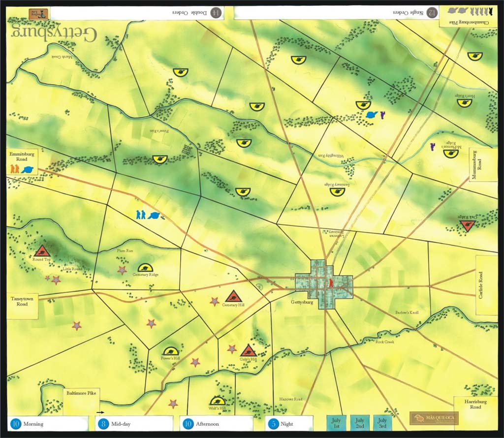Viewport: 504px width, 438px height.
Task: Click the MÁS QUE OCA logo
Action: click(434, 418)
